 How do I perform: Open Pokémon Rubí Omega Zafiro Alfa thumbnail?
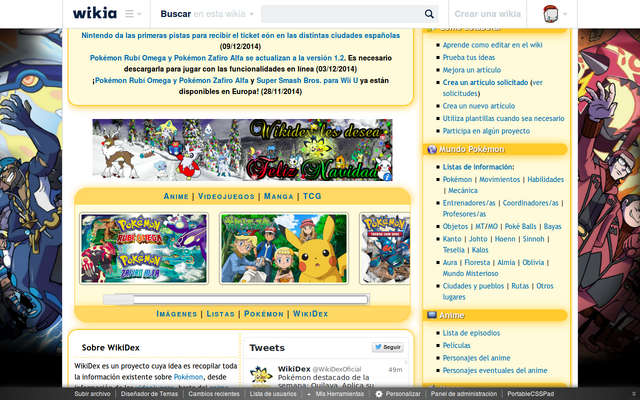coord(144,248)
